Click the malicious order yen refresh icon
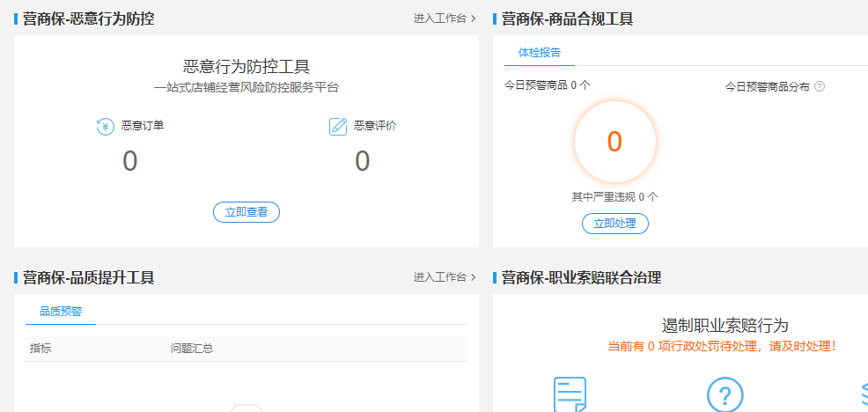 [105, 126]
